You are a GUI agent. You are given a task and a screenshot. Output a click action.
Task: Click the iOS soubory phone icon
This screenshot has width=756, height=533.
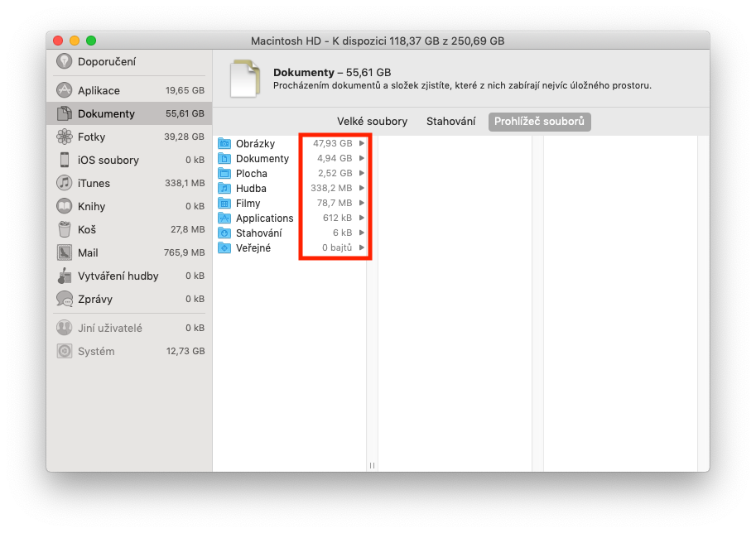(x=64, y=160)
